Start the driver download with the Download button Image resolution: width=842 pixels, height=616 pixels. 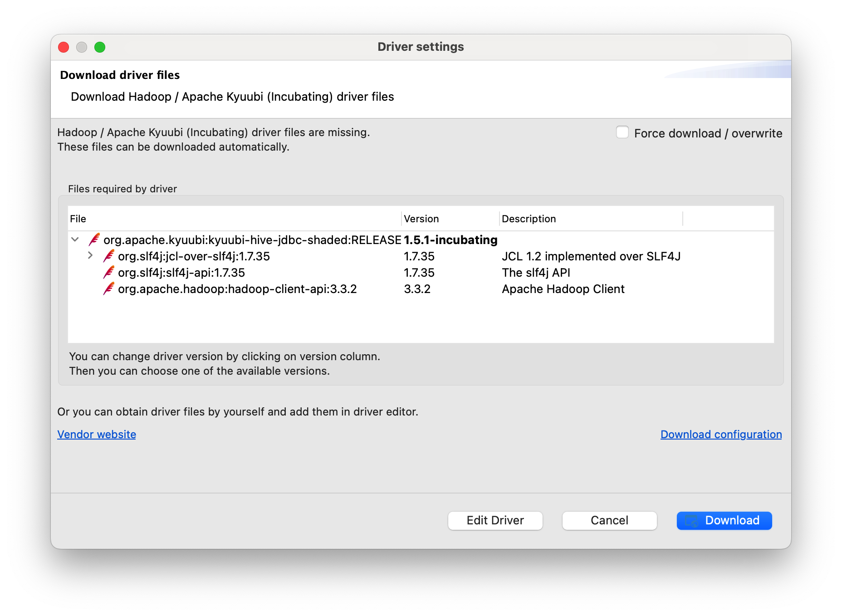coord(724,520)
